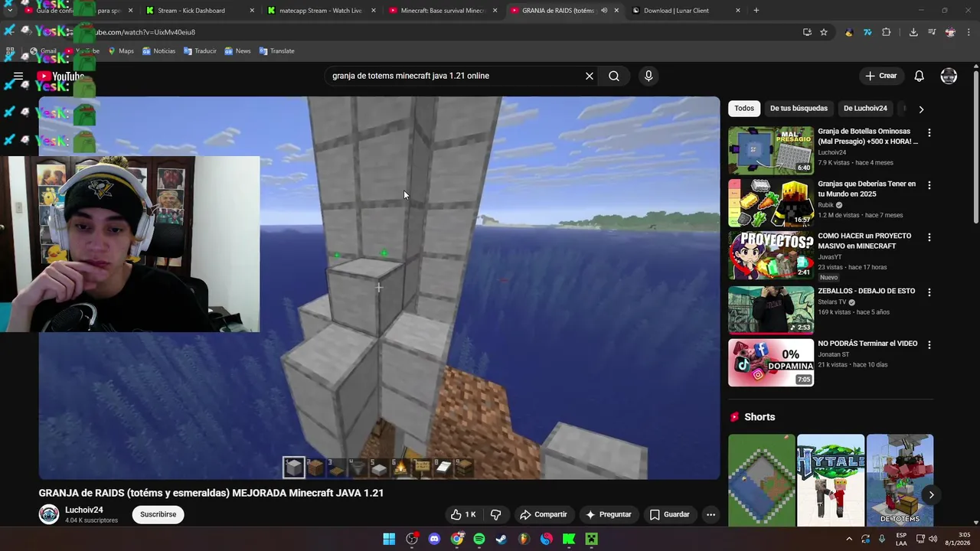Open the YouTube hamburger guide menu

pos(18,76)
